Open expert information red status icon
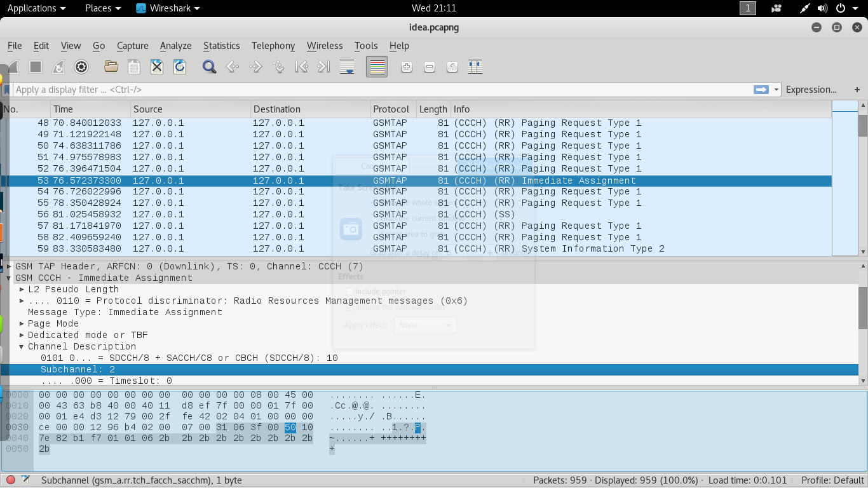This screenshot has height=488, width=868. (x=11, y=480)
